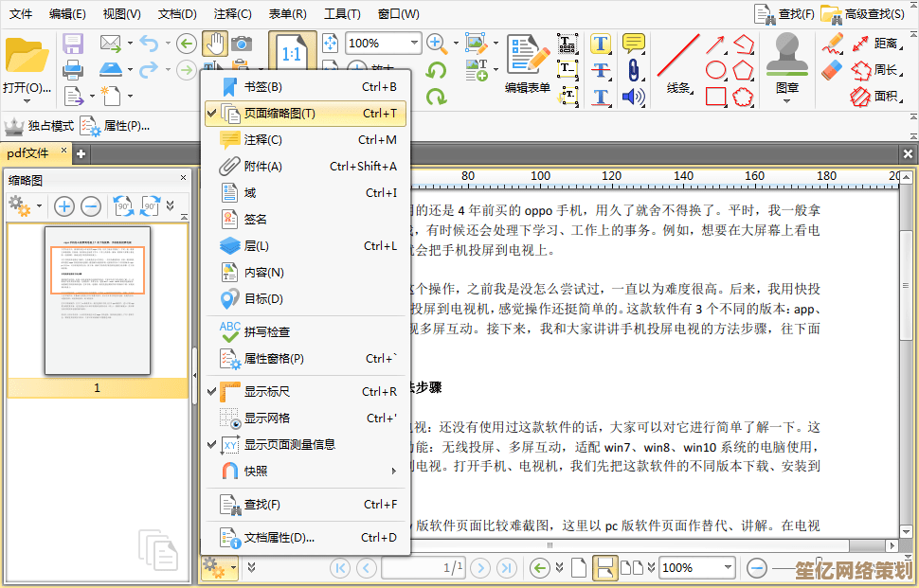This screenshot has width=919, height=588.
Task: Zoom in on thumbnails with plus icon
Action: [63, 205]
